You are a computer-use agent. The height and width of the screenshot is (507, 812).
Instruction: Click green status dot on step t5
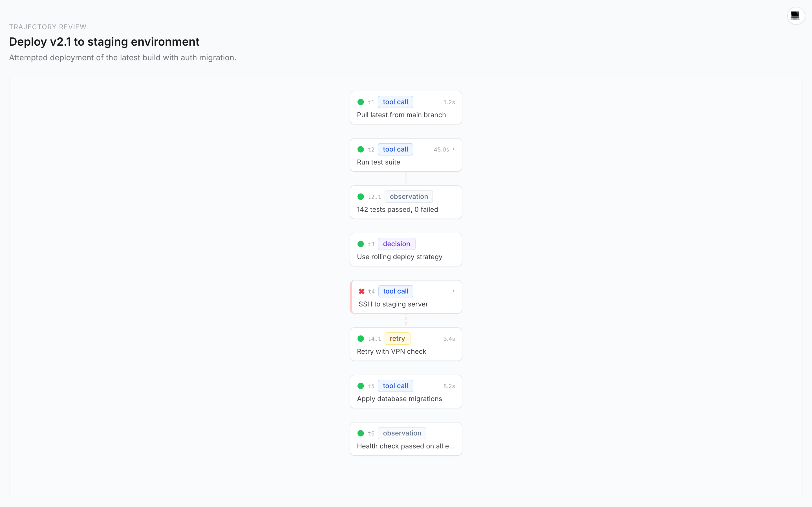361,386
